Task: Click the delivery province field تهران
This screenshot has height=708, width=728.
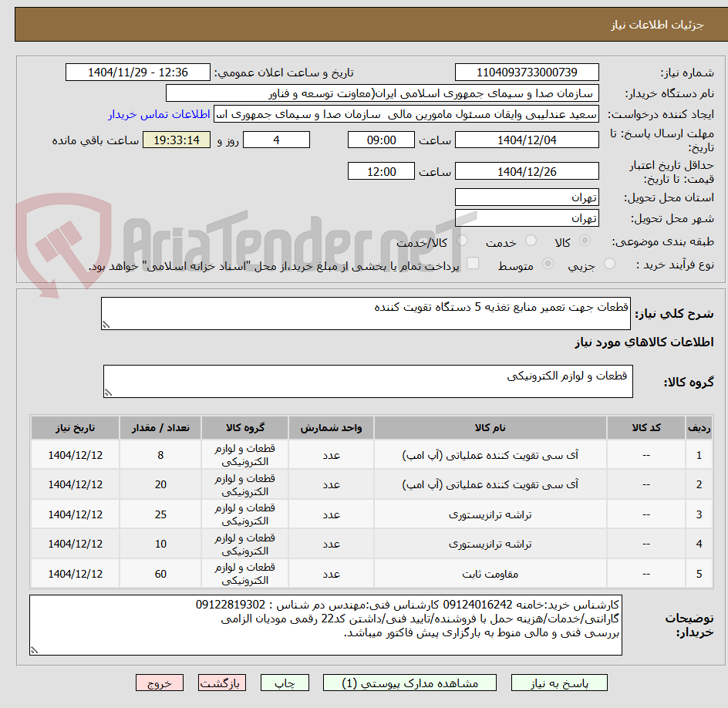Action: (527, 197)
